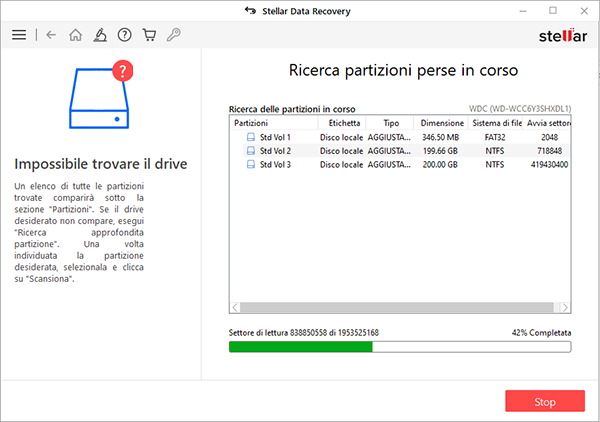Image resolution: width=600 pixels, height=422 pixels.
Task: Sort by the Avvia settore column header
Action: [x=547, y=123]
